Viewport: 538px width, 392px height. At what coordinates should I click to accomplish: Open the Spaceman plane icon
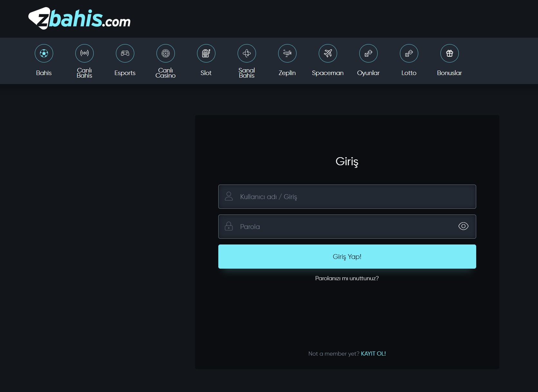coord(328,53)
